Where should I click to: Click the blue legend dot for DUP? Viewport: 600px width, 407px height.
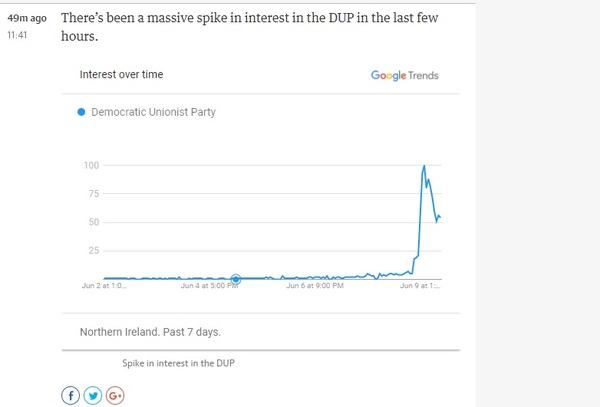tap(81, 112)
